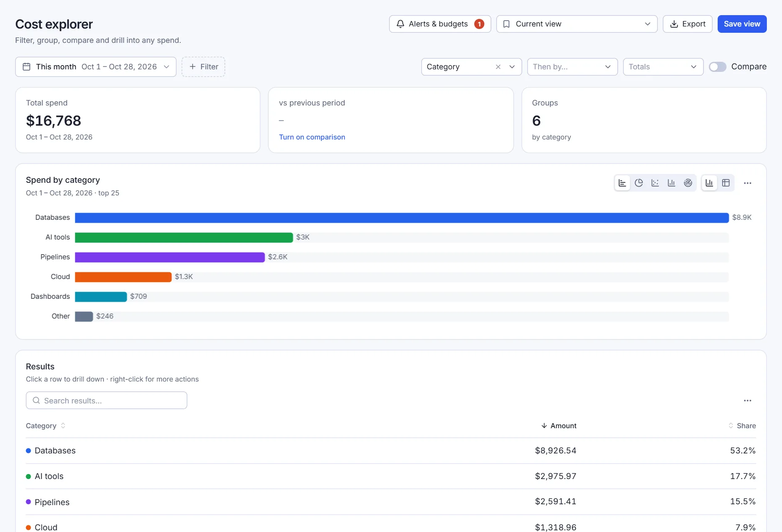The width and height of the screenshot is (782, 532).
Task: Click Turn on comparison link
Action: point(312,137)
